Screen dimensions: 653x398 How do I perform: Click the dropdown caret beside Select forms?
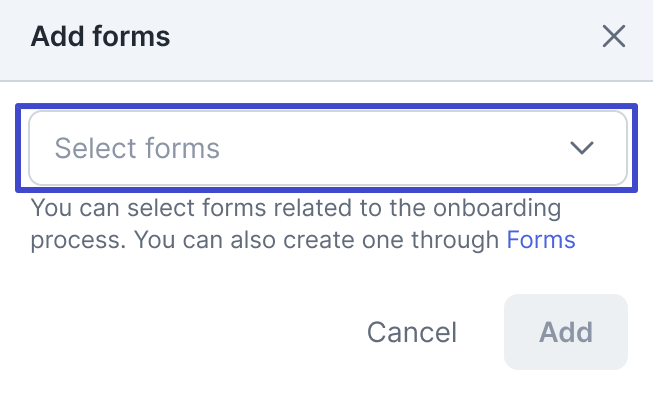581,148
